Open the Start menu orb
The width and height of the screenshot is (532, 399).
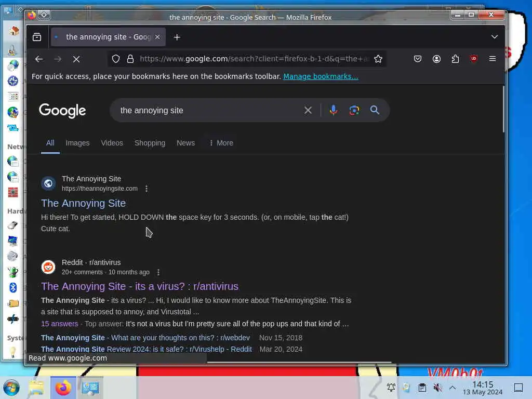tap(11, 388)
